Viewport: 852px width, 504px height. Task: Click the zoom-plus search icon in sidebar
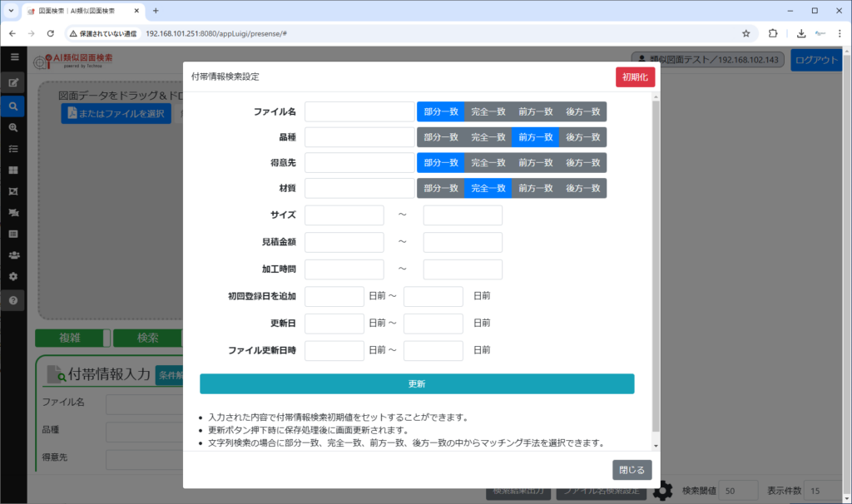point(13,128)
